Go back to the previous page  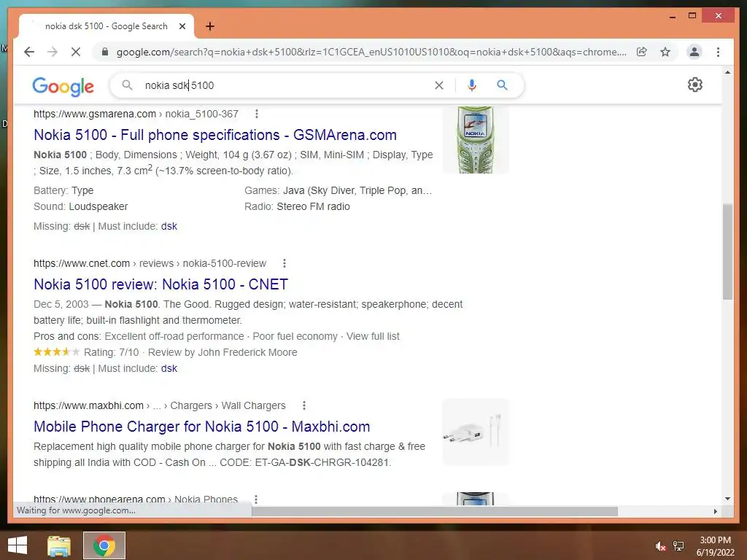pyautogui.click(x=29, y=52)
